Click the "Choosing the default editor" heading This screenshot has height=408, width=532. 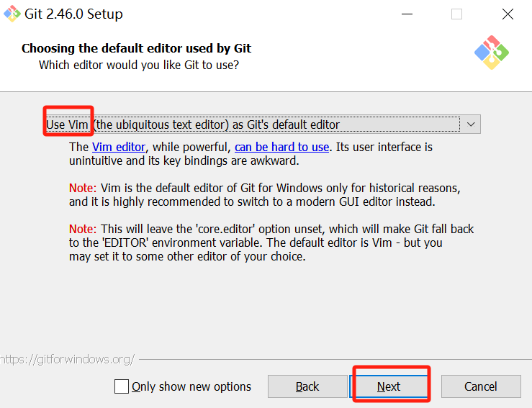pos(136,49)
